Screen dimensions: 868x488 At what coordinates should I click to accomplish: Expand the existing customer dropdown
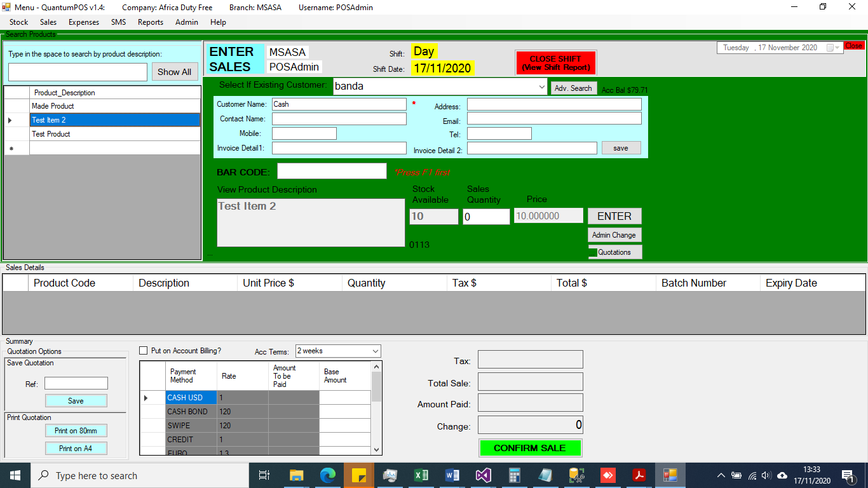pyautogui.click(x=541, y=86)
